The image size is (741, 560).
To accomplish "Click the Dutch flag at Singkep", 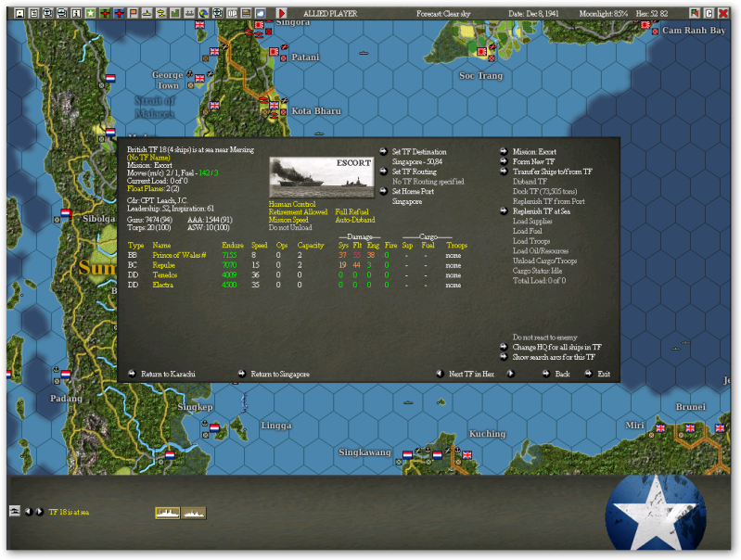I will coord(214,427).
